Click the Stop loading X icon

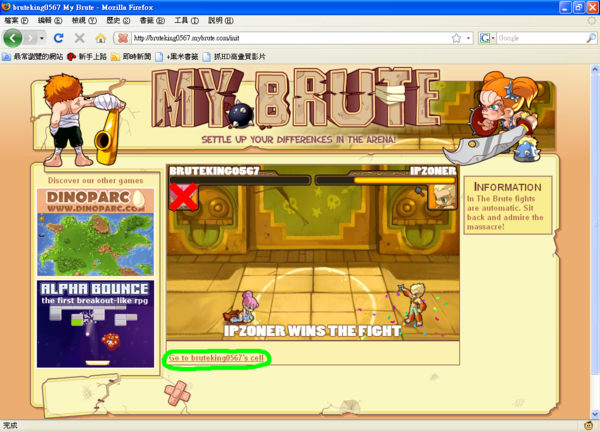point(80,38)
